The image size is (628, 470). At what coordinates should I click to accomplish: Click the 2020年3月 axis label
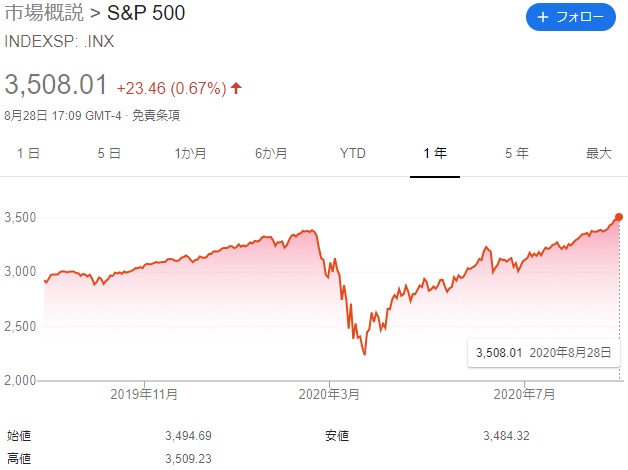[329, 395]
